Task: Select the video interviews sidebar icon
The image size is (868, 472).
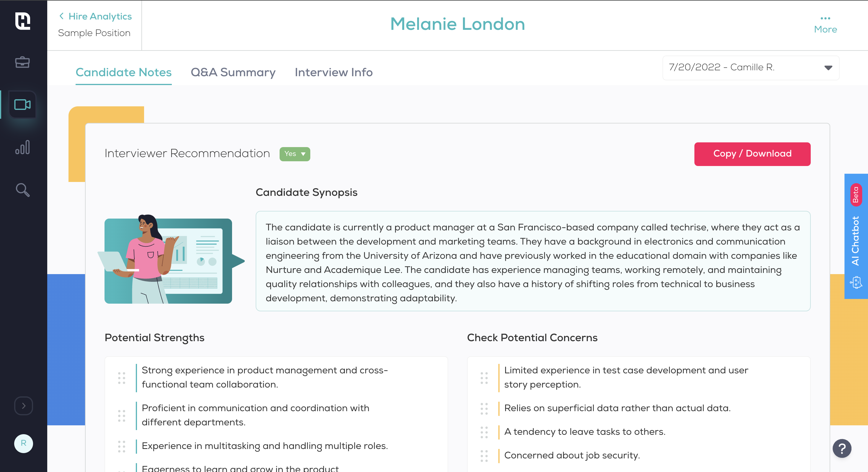Action: click(x=22, y=105)
